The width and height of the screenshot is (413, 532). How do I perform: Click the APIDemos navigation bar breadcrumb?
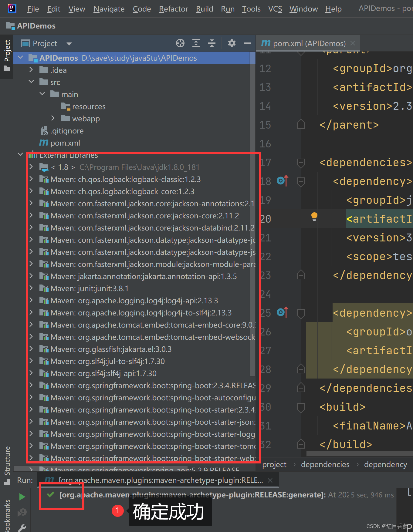[x=31, y=26]
